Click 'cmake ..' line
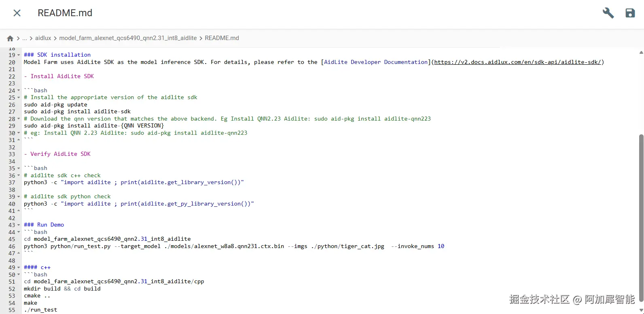 (x=37, y=295)
